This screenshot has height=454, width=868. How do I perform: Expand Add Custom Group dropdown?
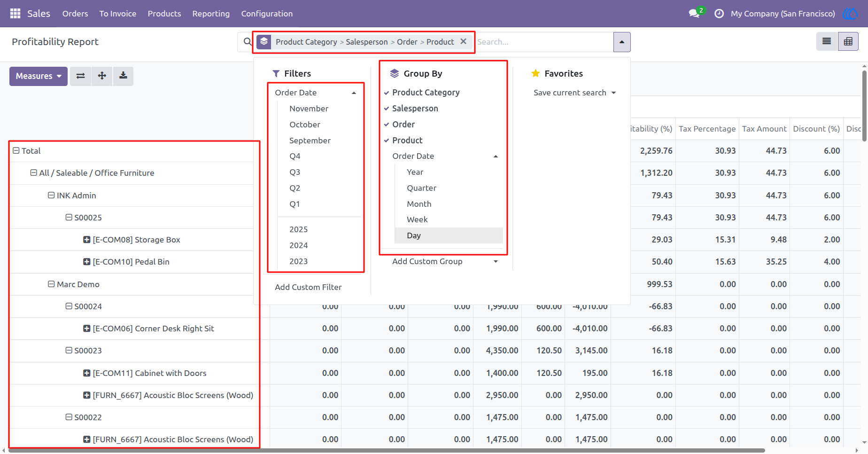point(445,261)
